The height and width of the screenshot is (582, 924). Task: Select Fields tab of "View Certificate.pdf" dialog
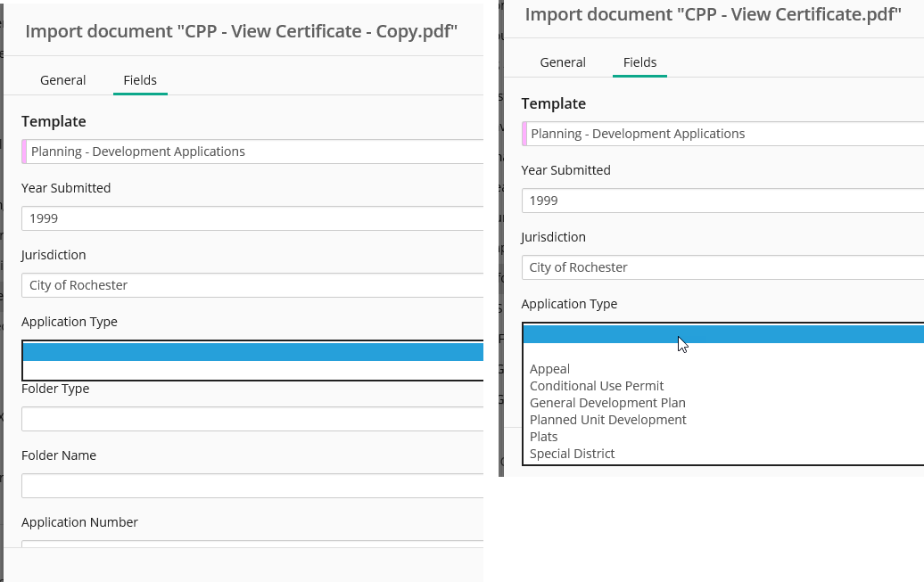coord(639,62)
